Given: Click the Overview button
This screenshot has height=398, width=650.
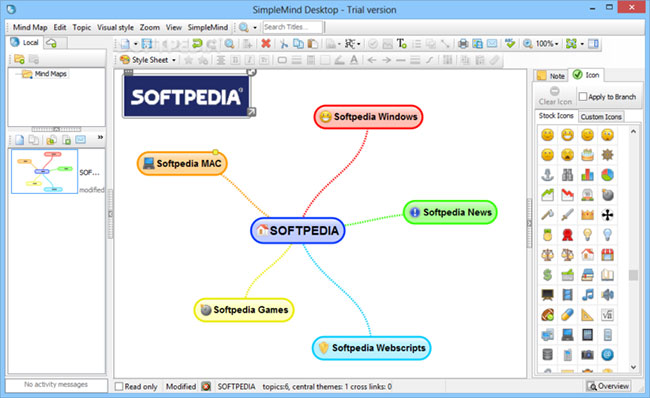Looking at the screenshot, I should (x=609, y=386).
